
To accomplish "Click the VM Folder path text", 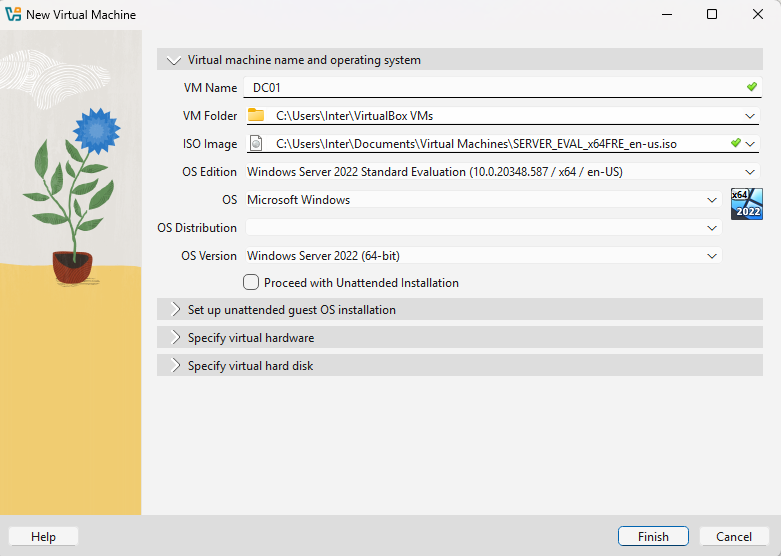I will click(x=355, y=116).
